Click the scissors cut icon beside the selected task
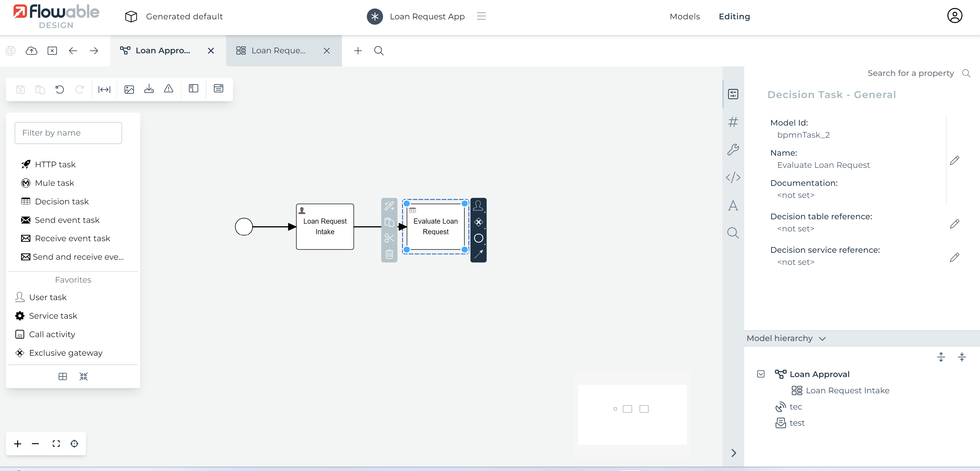The height and width of the screenshot is (471, 980). (389, 239)
